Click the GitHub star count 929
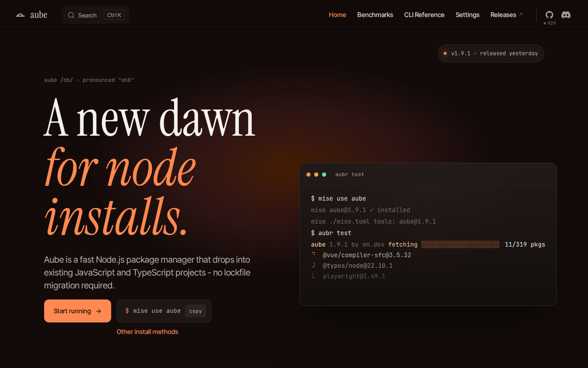588x368 pixels. (x=549, y=23)
